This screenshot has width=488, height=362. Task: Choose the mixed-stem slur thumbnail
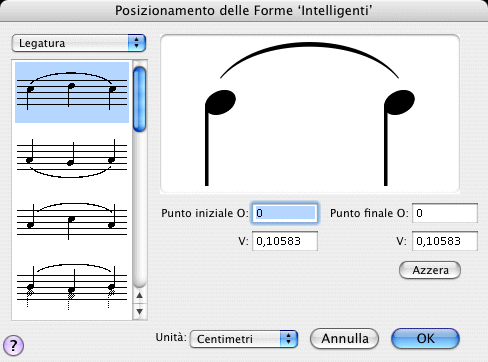(x=72, y=221)
